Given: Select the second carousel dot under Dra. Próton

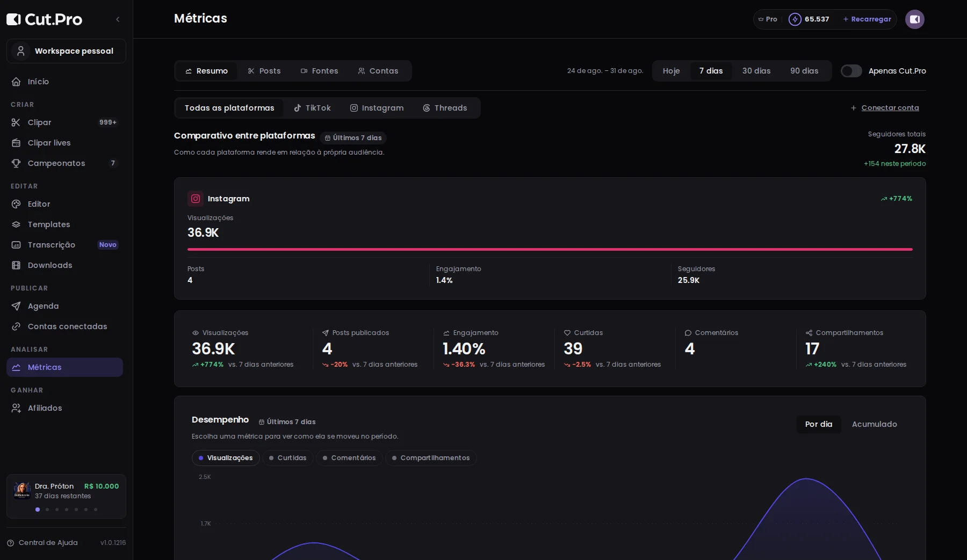Looking at the screenshot, I should point(47,510).
